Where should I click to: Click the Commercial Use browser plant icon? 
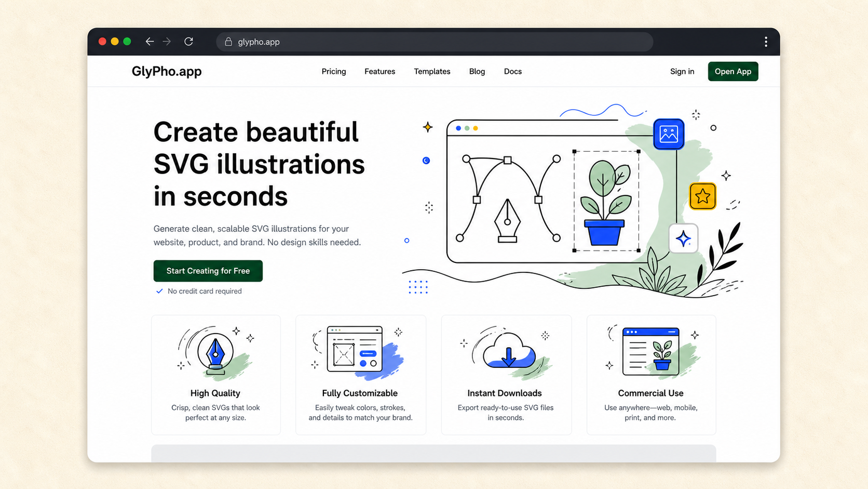click(651, 352)
